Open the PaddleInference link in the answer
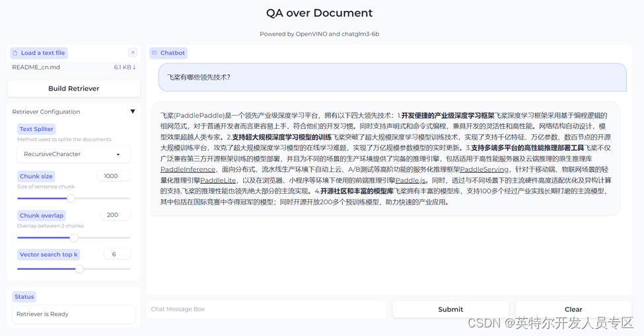The width and height of the screenshot is (644, 336). (188, 169)
